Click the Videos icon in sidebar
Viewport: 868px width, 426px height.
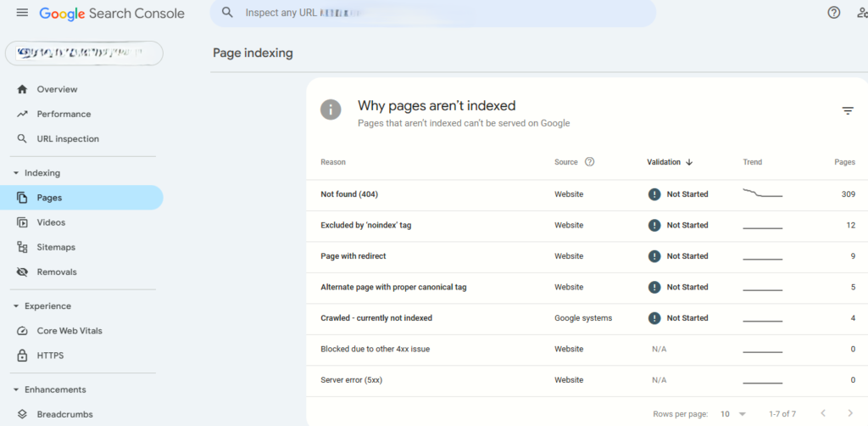click(x=22, y=222)
